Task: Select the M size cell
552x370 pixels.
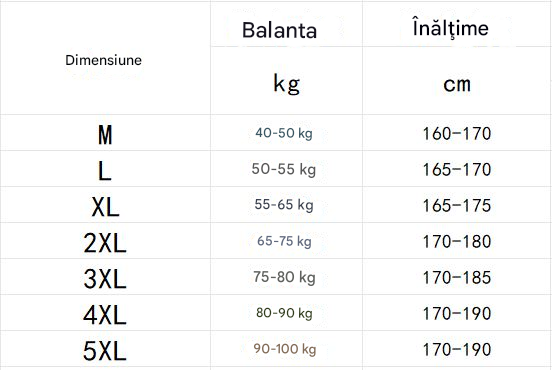Action: [105, 133]
